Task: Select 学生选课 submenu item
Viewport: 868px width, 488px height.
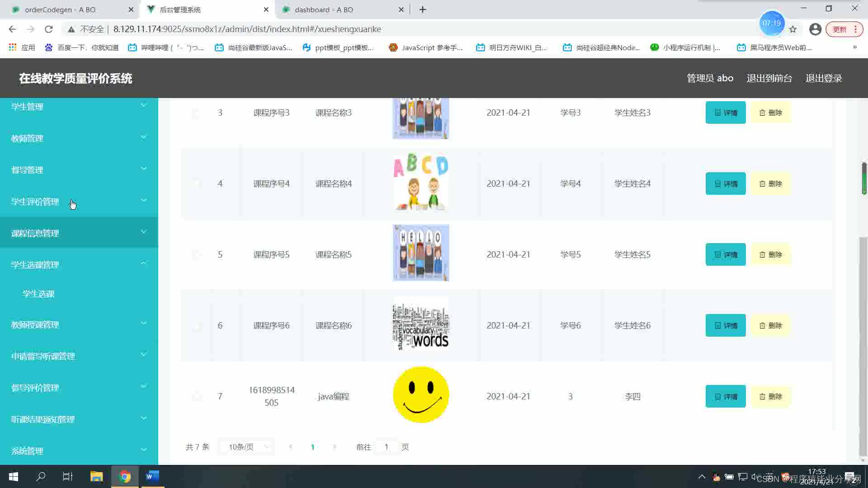Action: click(x=38, y=294)
